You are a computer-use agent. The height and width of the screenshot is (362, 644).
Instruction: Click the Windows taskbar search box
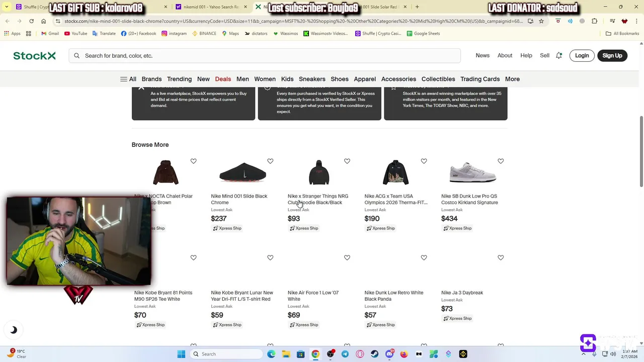(226, 354)
